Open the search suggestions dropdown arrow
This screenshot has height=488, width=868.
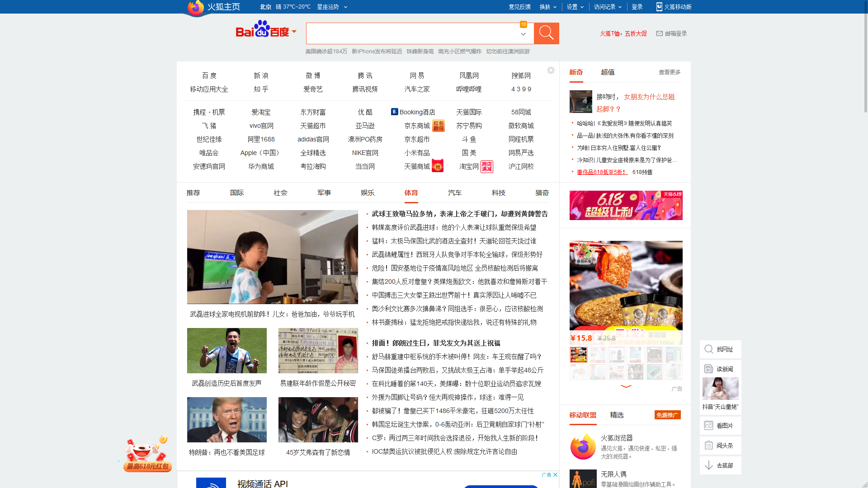tap(523, 34)
